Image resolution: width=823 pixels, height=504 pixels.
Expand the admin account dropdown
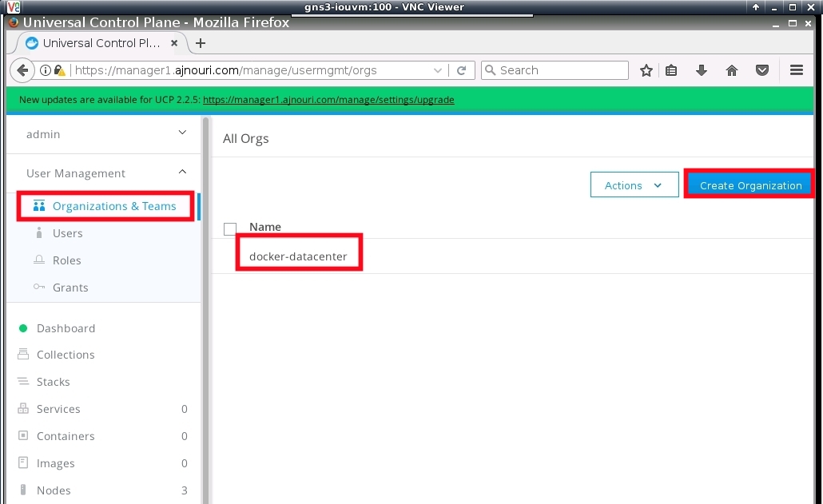[x=182, y=133]
